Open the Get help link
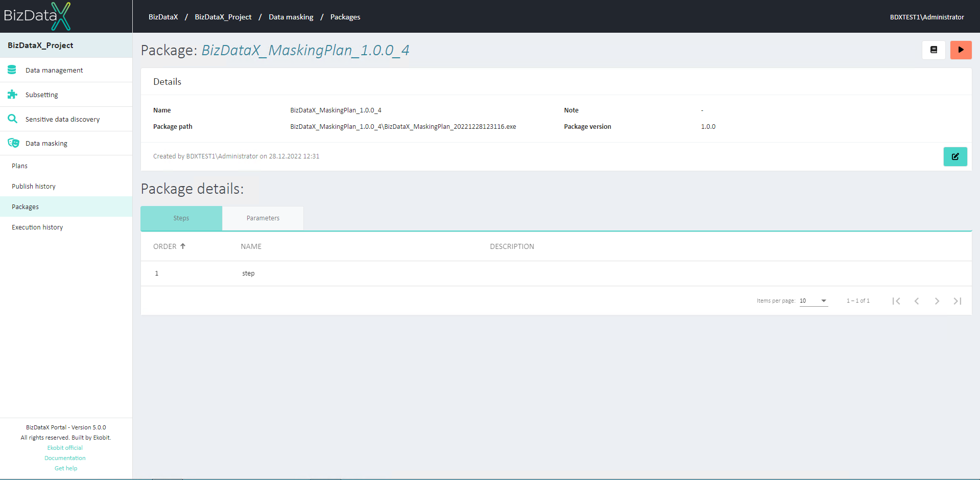Screen dimensions: 980x480 pyautogui.click(x=66, y=468)
